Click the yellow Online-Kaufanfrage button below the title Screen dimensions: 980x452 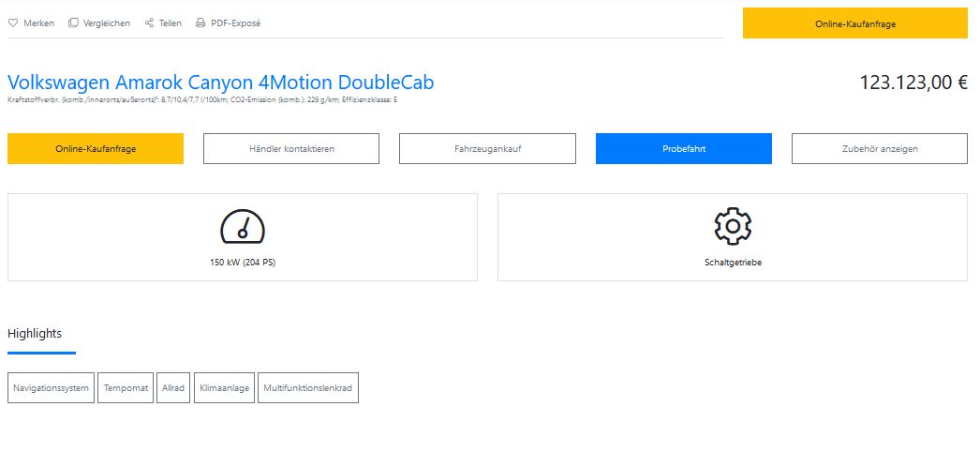96,149
